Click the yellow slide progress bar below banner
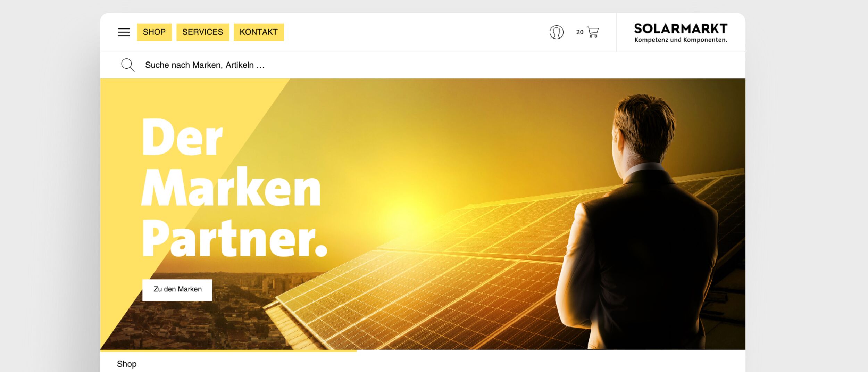The width and height of the screenshot is (868, 372). pyautogui.click(x=228, y=351)
